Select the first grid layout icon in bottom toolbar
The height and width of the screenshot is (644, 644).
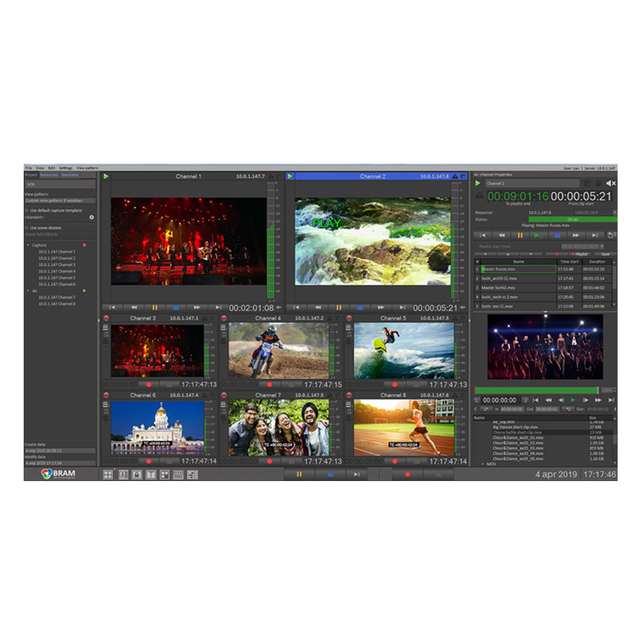pyautogui.click(x=108, y=474)
